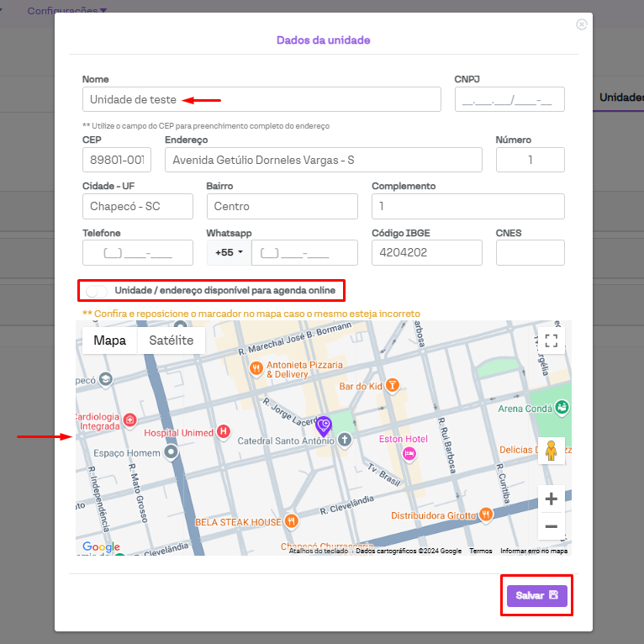This screenshot has width=644, height=644.
Task: Click the Street View pegman icon
Action: pos(551,451)
